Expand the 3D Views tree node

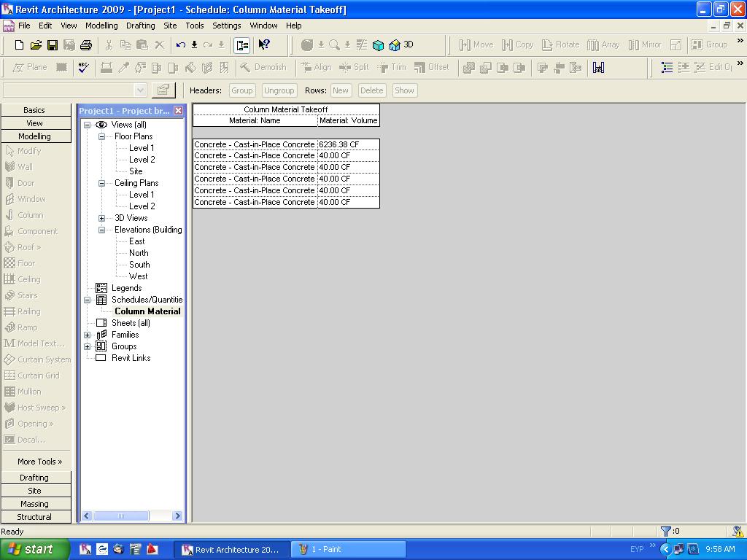(x=101, y=218)
